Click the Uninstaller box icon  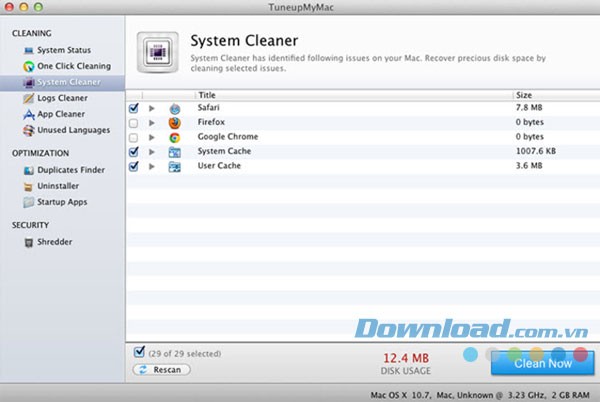(x=28, y=187)
